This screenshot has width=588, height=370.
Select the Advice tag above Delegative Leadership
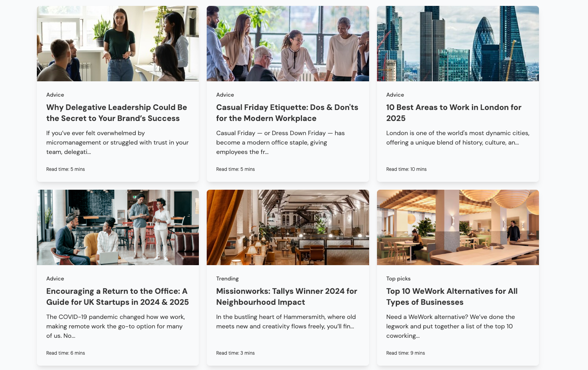(55, 95)
